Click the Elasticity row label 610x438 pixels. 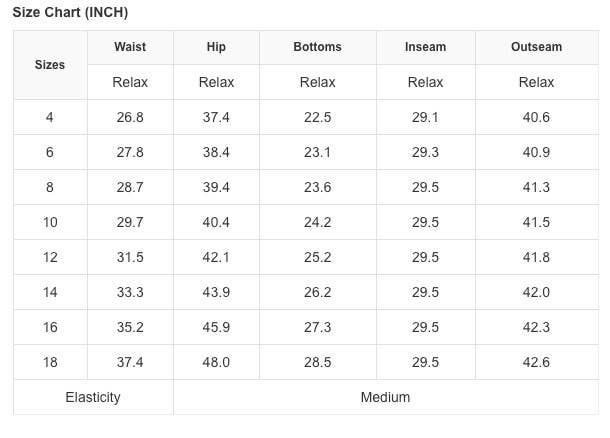click(93, 397)
